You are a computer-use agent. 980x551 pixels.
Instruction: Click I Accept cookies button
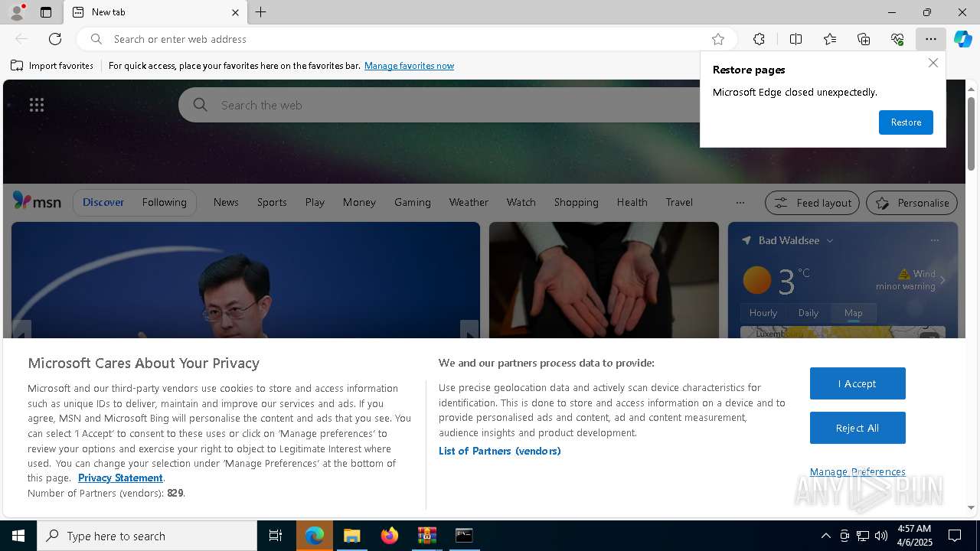coord(857,383)
